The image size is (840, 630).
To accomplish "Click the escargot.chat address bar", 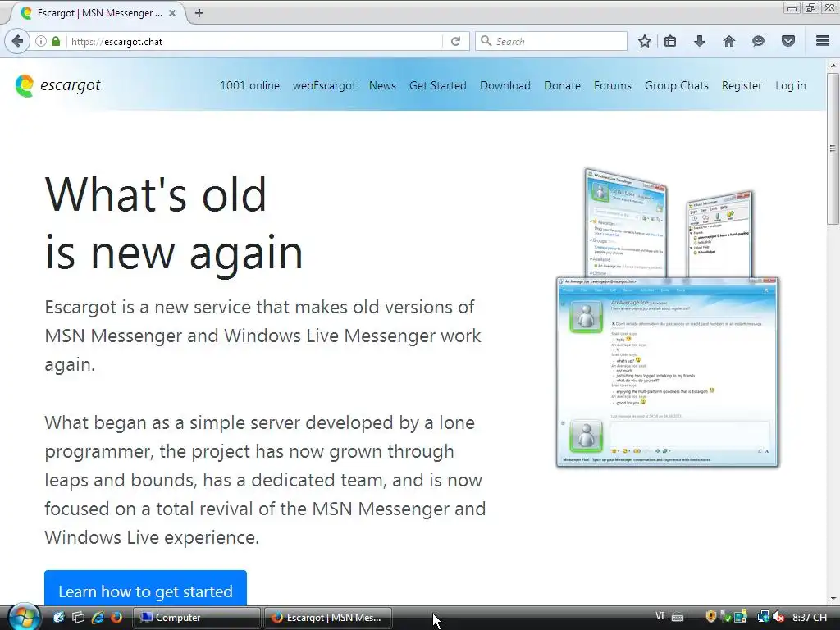I will (x=256, y=41).
